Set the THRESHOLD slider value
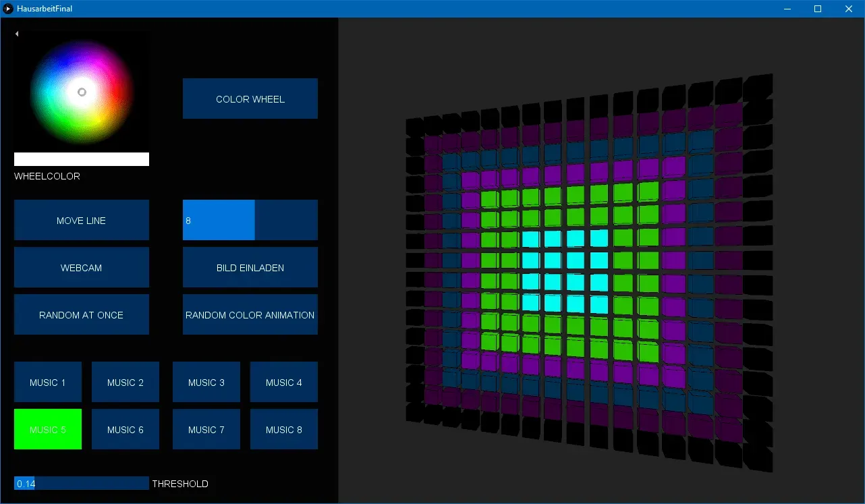 point(82,483)
